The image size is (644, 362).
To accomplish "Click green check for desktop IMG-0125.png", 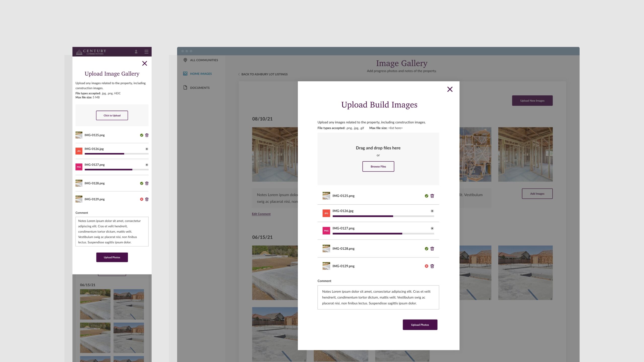I will [426, 196].
